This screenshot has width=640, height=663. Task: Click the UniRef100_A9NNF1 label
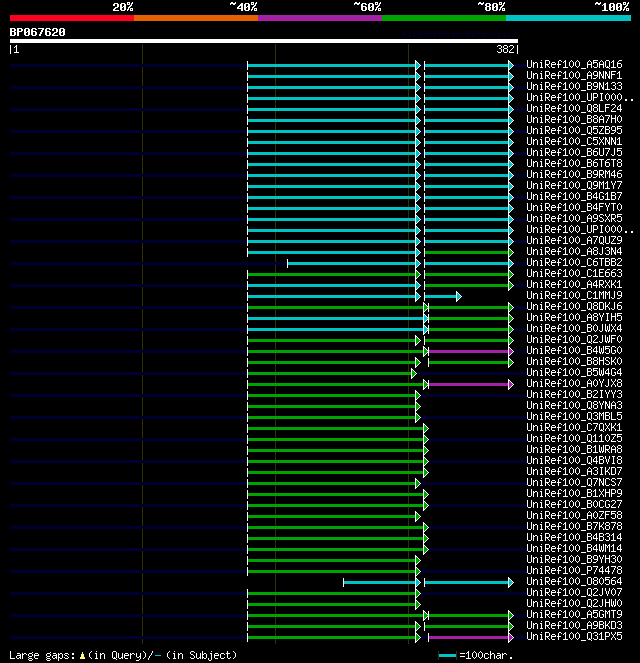point(574,75)
